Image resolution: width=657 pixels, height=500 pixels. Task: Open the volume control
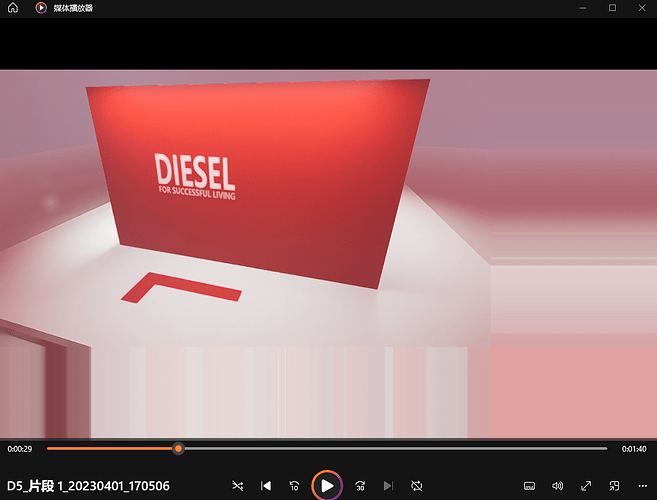pos(558,486)
